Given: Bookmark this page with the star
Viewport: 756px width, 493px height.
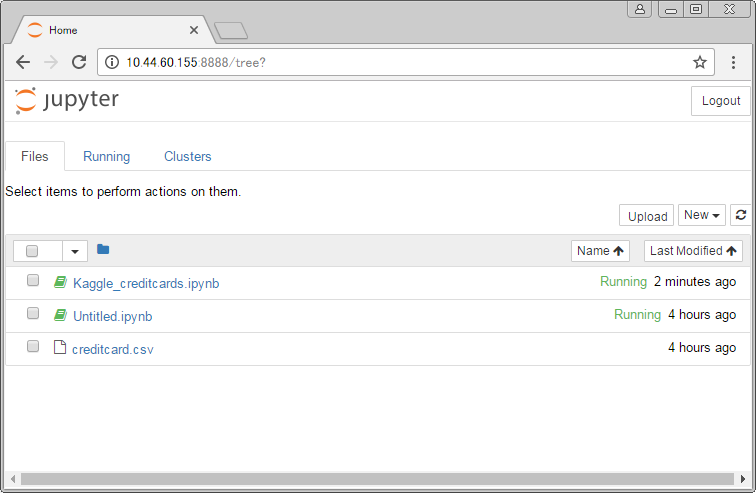Looking at the screenshot, I should (x=700, y=62).
